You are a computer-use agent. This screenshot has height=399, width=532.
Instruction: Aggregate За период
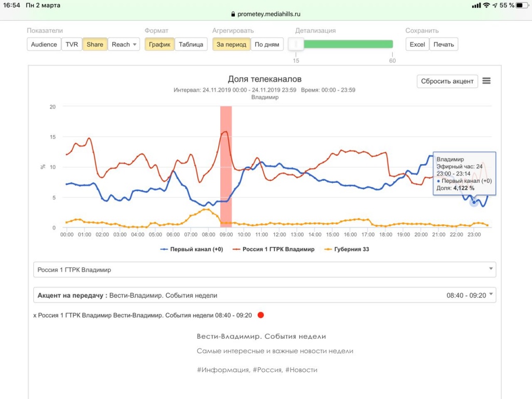coord(231,45)
